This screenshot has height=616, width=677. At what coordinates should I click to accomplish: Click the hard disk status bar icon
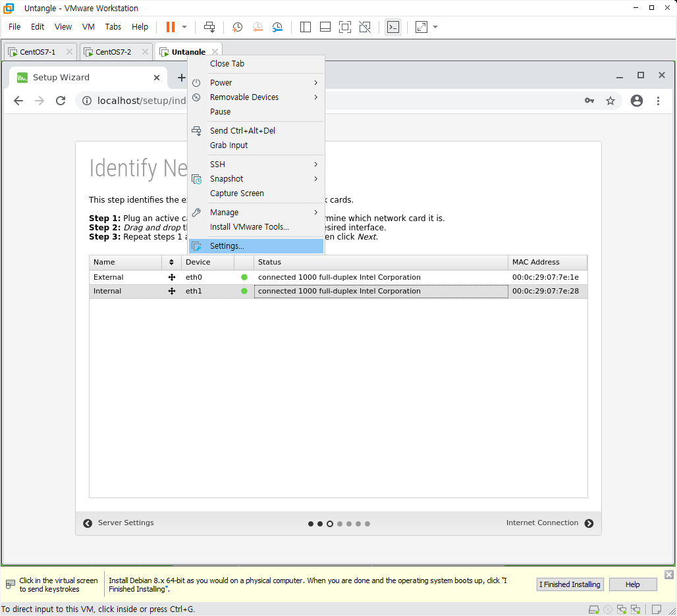coord(594,609)
